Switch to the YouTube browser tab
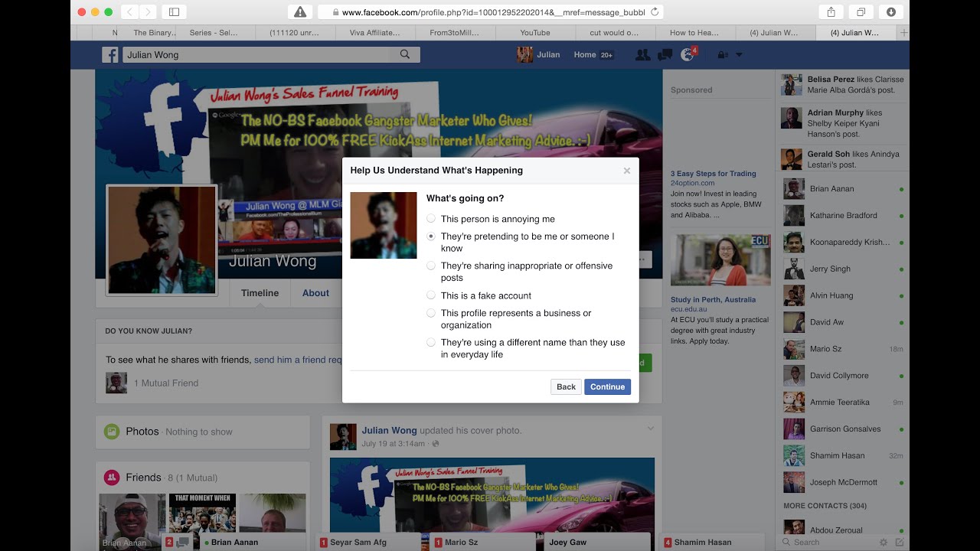 [x=535, y=33]
